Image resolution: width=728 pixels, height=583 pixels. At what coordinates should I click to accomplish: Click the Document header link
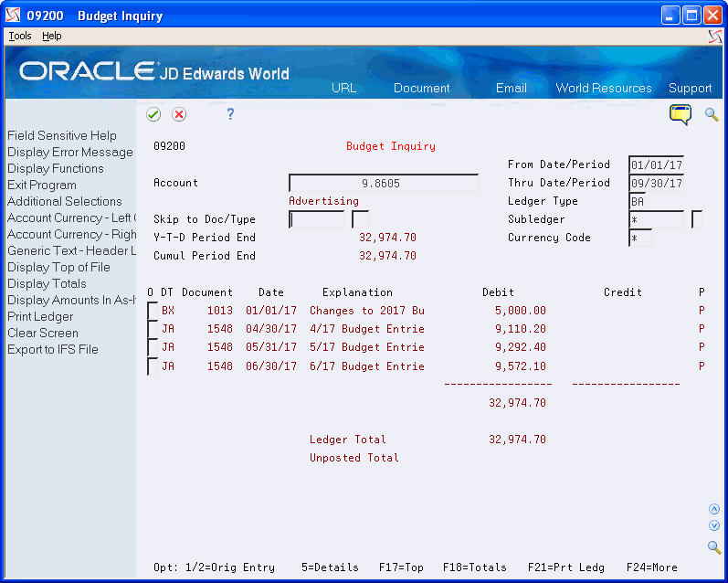[422, 89]
